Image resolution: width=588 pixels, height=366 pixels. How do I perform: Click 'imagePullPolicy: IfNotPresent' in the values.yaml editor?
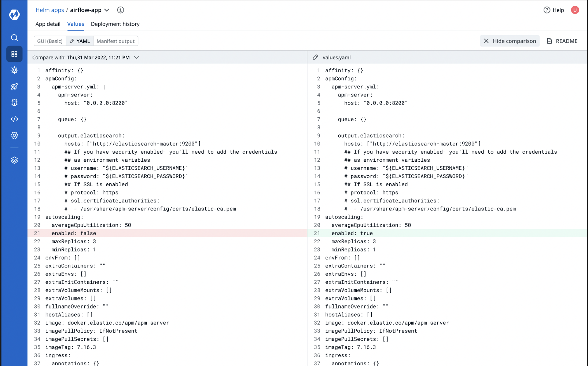[x=371, y=331]
